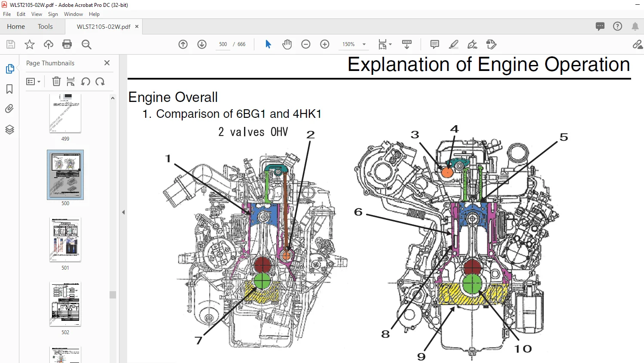This screenshot has width=644, height=363.
Task: Add a sticky note comment
Action: (435, 44)
